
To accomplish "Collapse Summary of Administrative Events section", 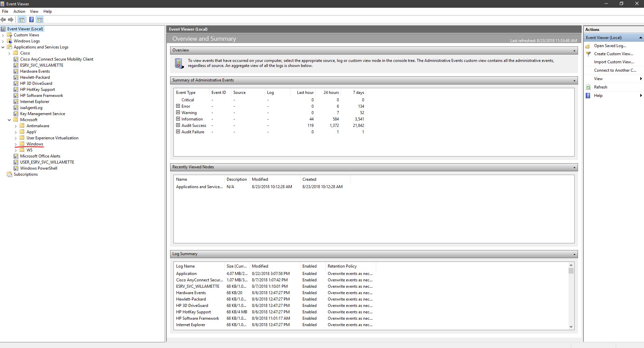I will [574, 81].
